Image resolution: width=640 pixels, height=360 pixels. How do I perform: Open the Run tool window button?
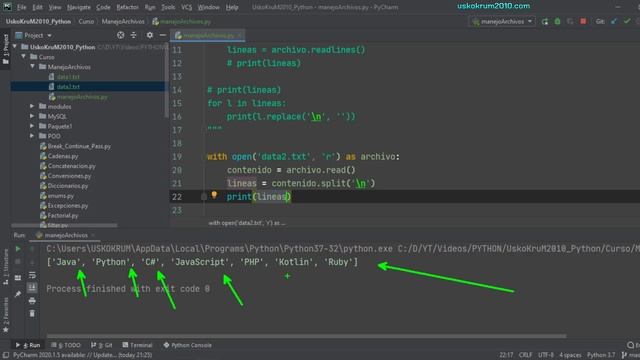tap(28, 345)
